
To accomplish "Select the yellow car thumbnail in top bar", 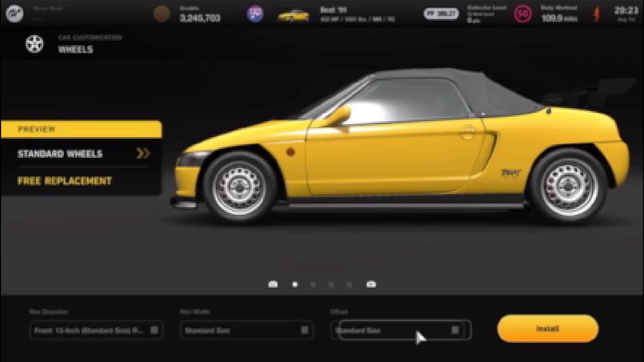I will (x=293, y=16).
